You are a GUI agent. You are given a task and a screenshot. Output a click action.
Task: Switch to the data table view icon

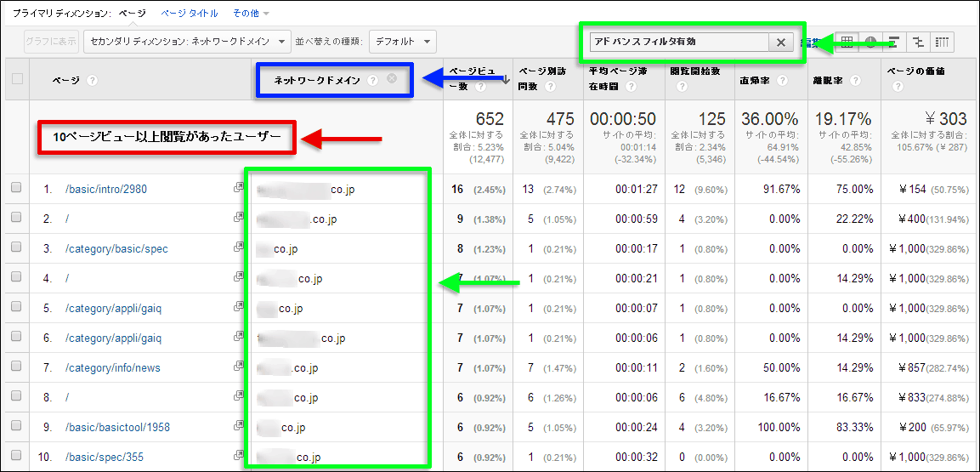pyautogui.click(x=847, y=42)
